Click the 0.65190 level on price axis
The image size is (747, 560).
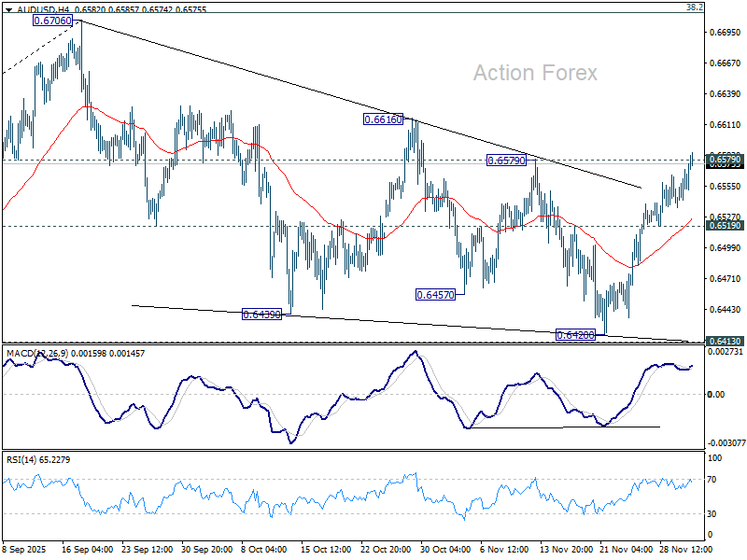[x=725, y=226]
